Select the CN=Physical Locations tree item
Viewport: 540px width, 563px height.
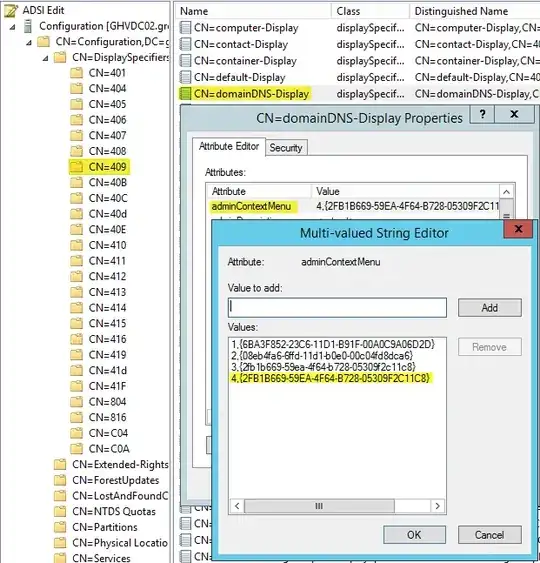coord(120,543)
